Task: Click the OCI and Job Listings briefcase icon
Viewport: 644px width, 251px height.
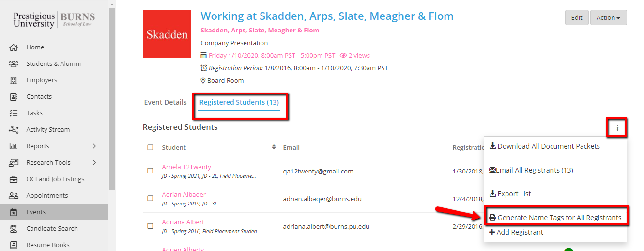Action: 14,179
